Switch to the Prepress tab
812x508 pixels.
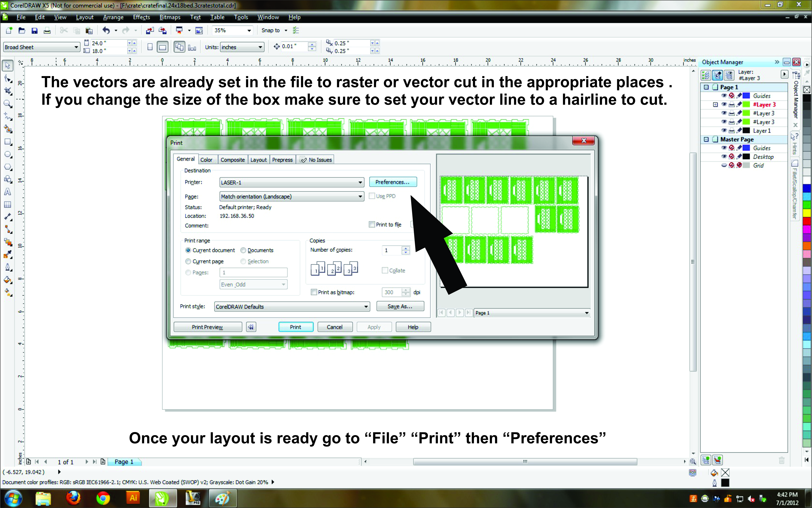(x=282, y=160)
